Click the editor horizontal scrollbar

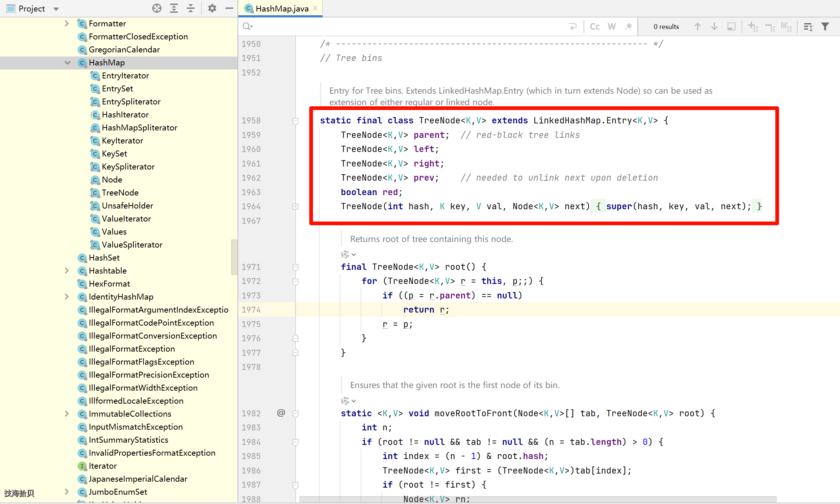click(538, 499)
